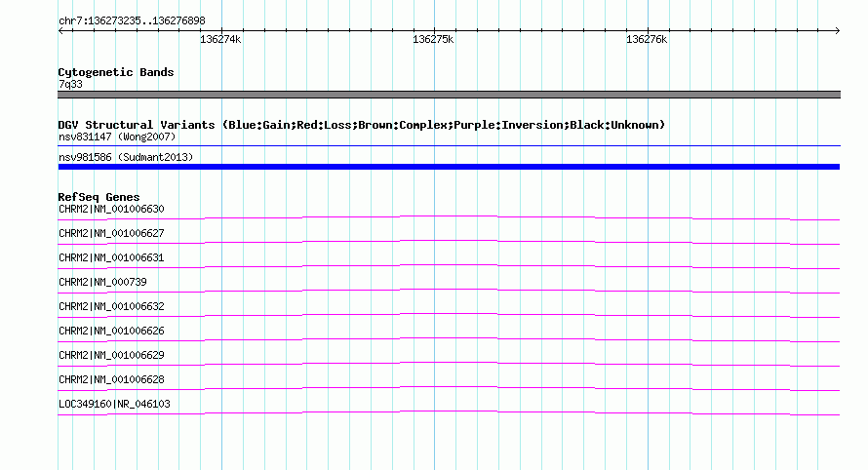The height and width of the screenshot is (470, 868).
Task: Open the CHRM2|NM_001006631 transcript label
Action: pyautogui.click(x=111, y=258)
